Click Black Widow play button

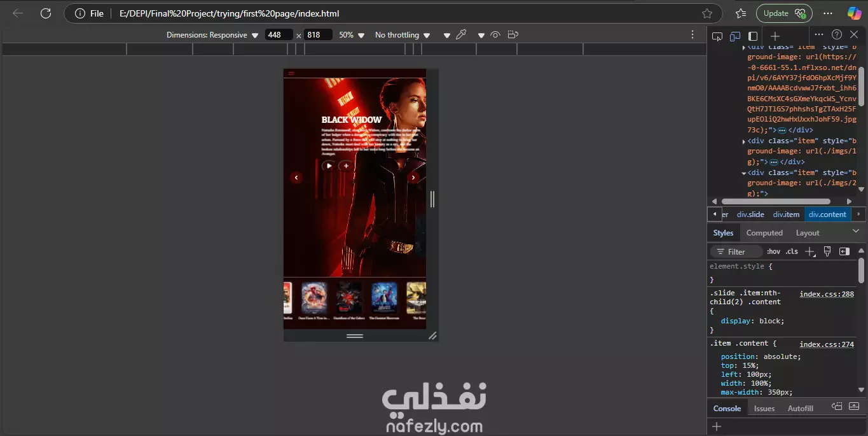point(329,165)
